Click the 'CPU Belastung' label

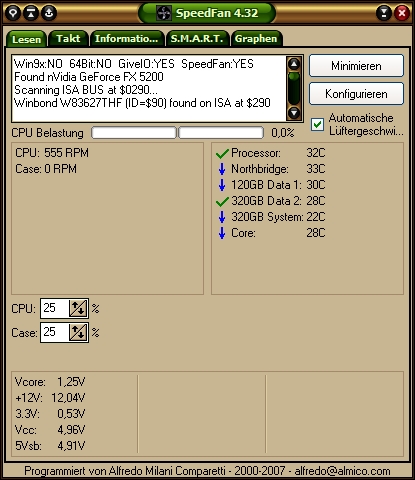coord(47,133)
